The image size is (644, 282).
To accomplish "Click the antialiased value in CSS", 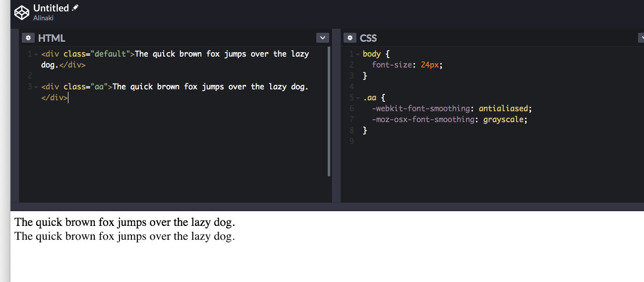I will click(503, 108).
